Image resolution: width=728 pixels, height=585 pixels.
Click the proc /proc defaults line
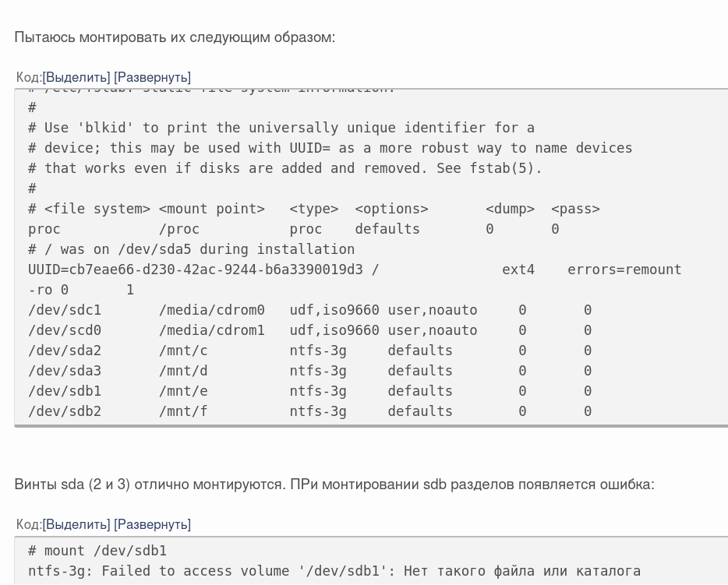[x=293, y=229]
